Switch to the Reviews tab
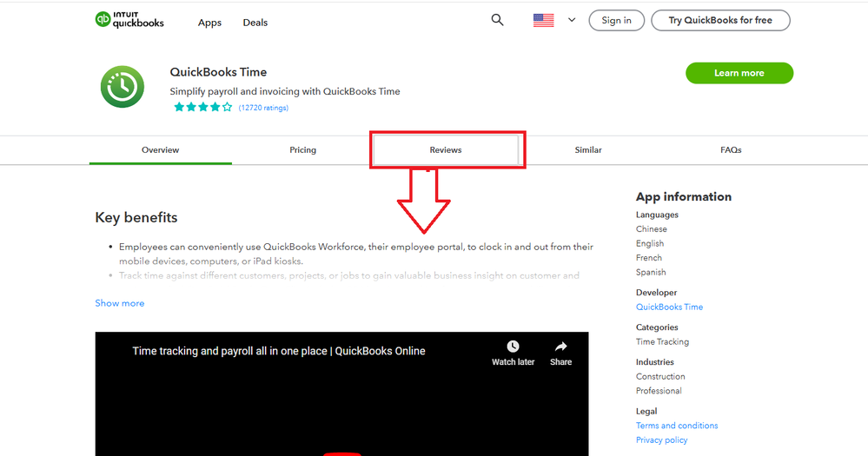This screenshot has height=456, width=868. coord(446,150)
